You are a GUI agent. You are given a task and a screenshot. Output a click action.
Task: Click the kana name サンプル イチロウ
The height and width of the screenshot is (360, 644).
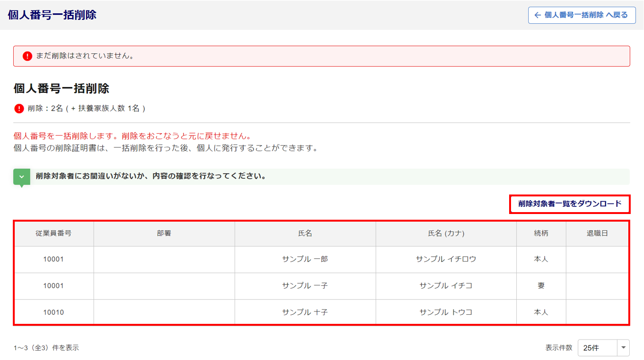pos(446,259)
